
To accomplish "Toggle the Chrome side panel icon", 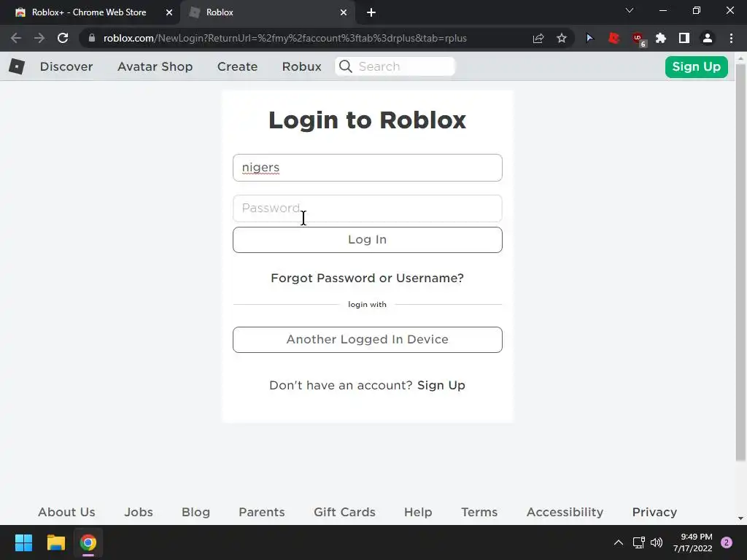I will pos(684,38).
